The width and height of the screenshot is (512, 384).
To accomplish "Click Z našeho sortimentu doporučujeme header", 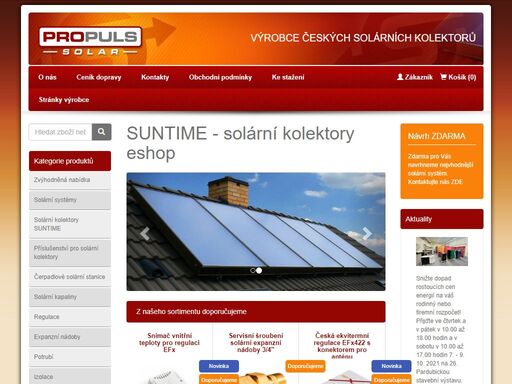I will (x=256, y=312).
